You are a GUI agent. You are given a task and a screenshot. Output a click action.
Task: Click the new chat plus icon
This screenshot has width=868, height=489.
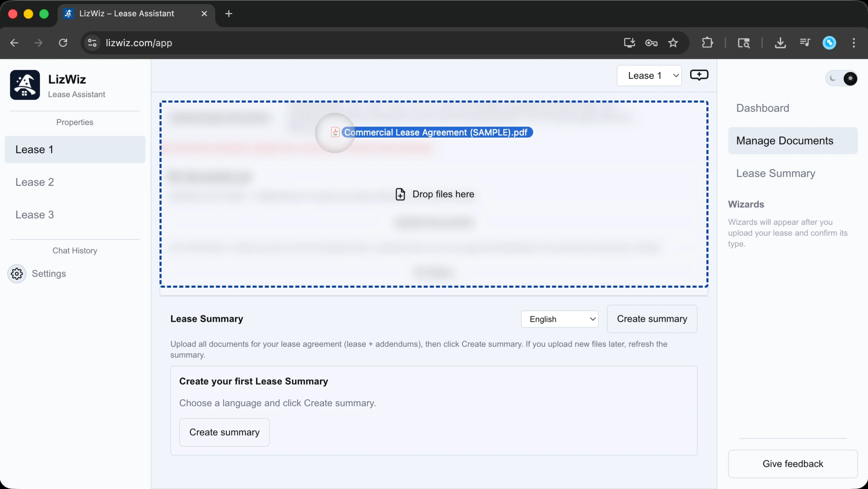[x=699, y=75]
